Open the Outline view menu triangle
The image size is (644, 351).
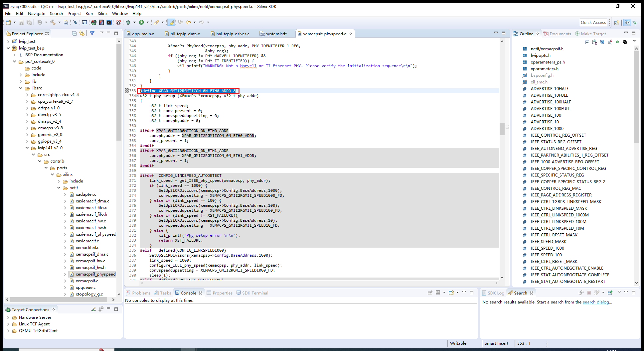634,41
